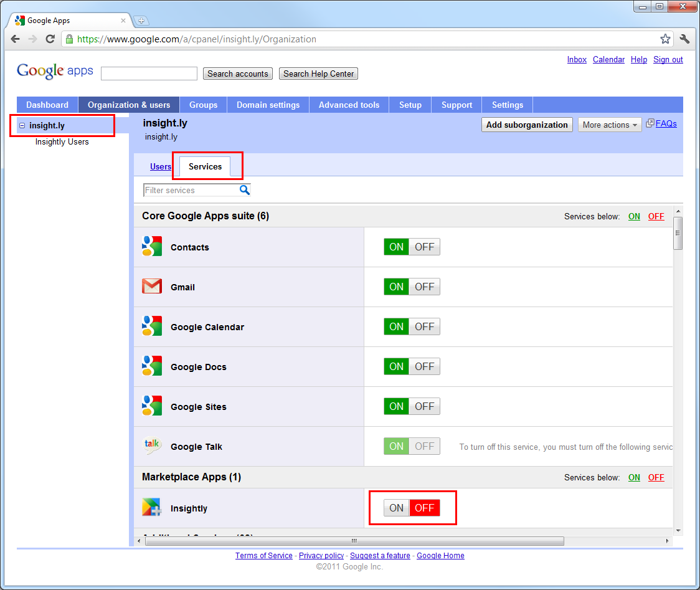Open the Advanced tools tab
Image resolution: width=700 pixels, height=590 pixels.
coord(349,105)
